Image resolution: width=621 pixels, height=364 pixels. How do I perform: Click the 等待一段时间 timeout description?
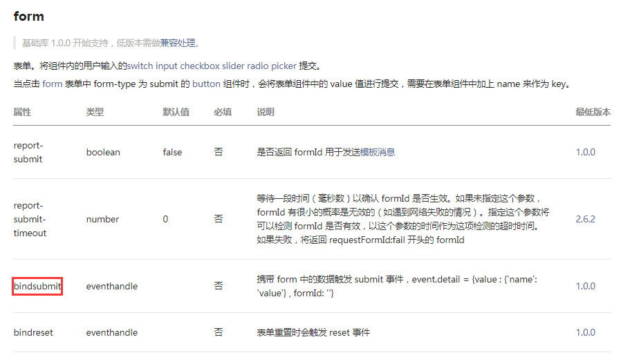402,219
